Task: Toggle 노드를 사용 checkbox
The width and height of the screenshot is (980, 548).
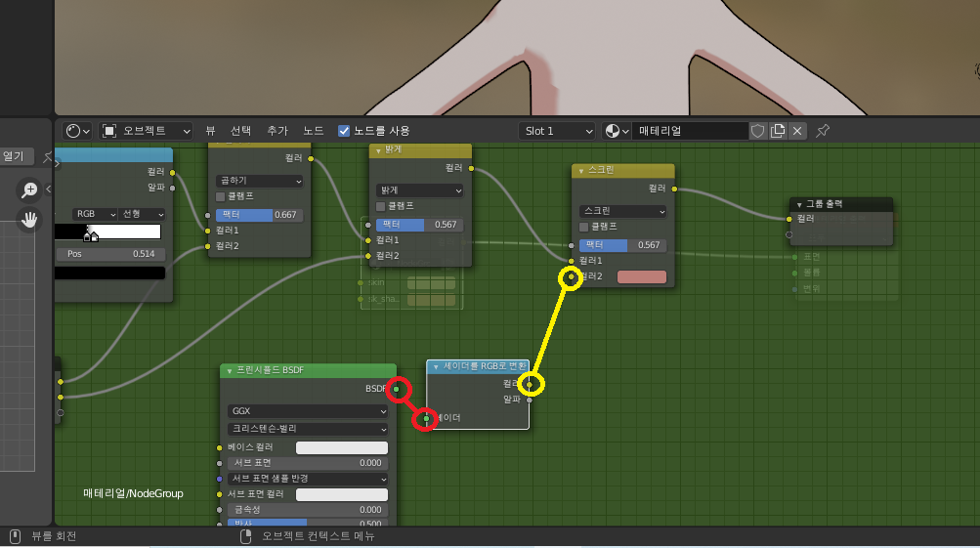Action: click(x=344, y=131)
